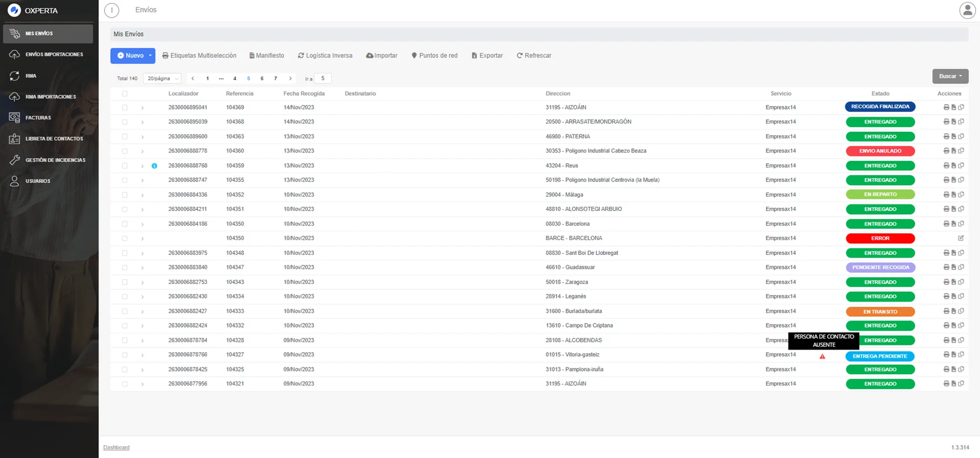Tick the checkbox for the PATERNA shipment
980x458 pixels.
coord(124,136)
